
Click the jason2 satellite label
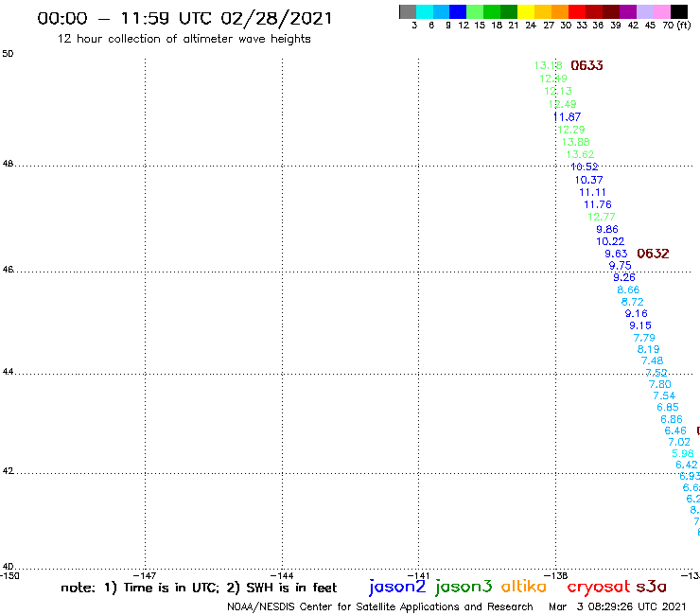coord(397,588)
